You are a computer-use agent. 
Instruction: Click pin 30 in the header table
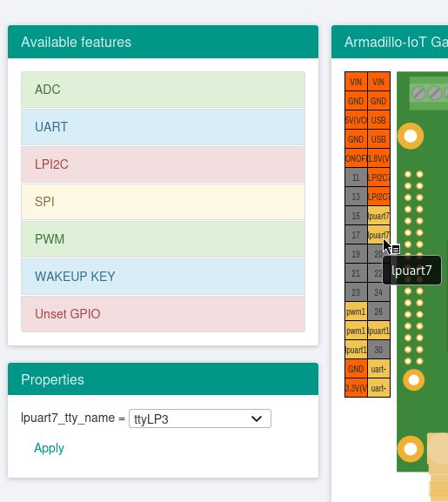pyautogui.click(x=378, y=350)
